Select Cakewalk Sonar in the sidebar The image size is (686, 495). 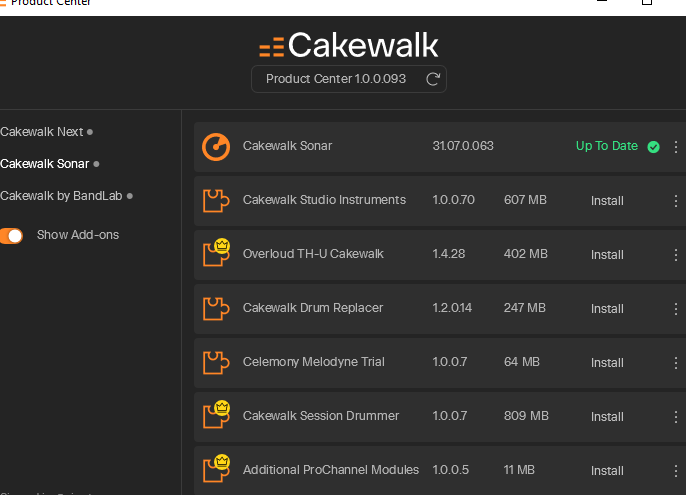(x=45, y=164)
